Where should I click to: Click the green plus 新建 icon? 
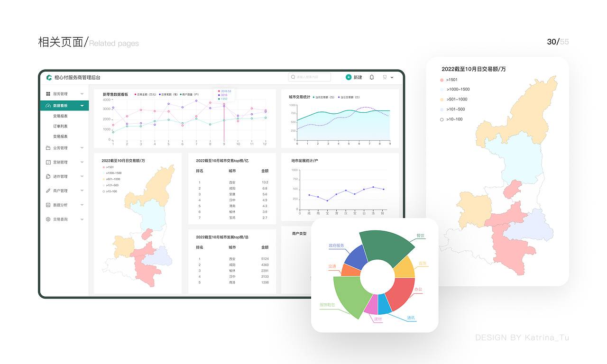tap(349, 77)
